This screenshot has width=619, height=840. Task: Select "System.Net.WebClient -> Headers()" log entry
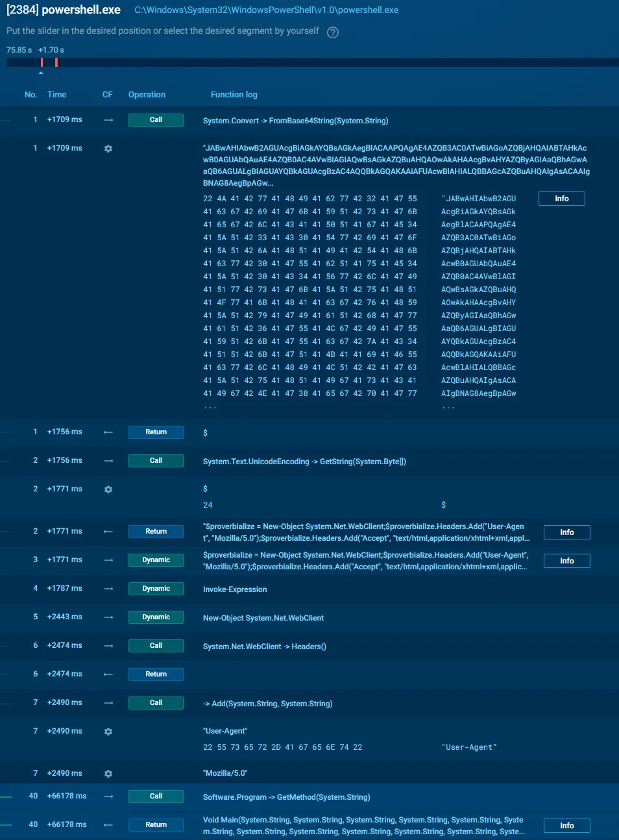[x=265, y=647]
